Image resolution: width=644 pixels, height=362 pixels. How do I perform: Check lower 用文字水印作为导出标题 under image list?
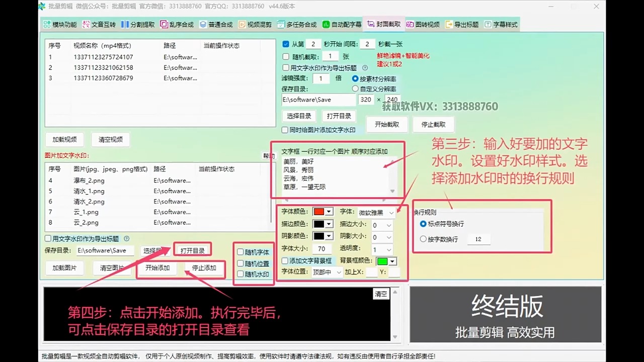coord(48,239)
